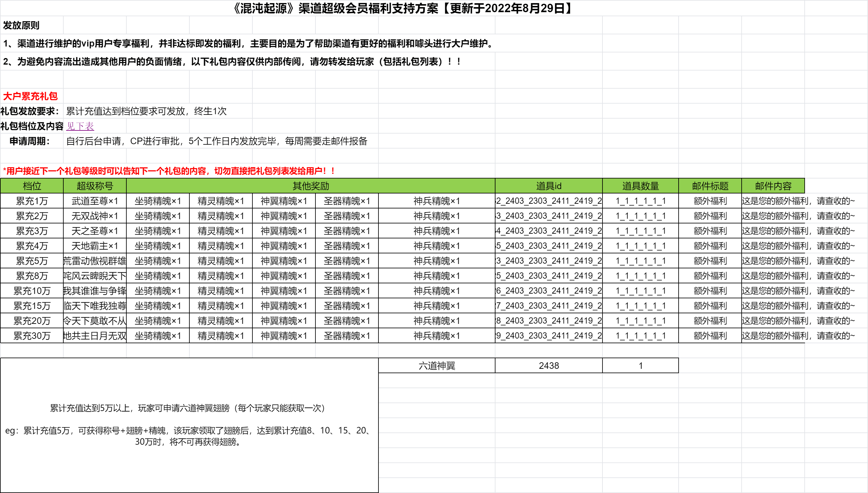This screenshot has height=493, width=868.
Task: Select the 邮件标题 column header
Action: pyautogui.click(x=710, y=186)
